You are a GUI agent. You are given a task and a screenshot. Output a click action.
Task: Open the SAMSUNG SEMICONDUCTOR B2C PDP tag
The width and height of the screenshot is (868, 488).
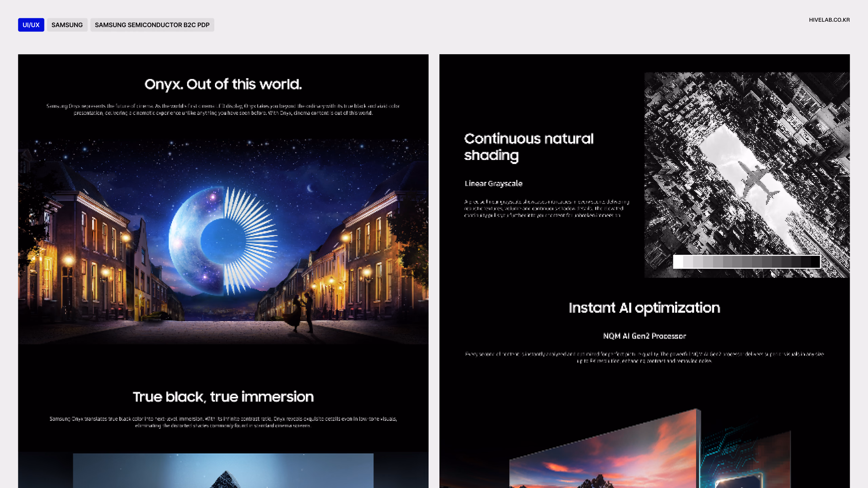152,25
